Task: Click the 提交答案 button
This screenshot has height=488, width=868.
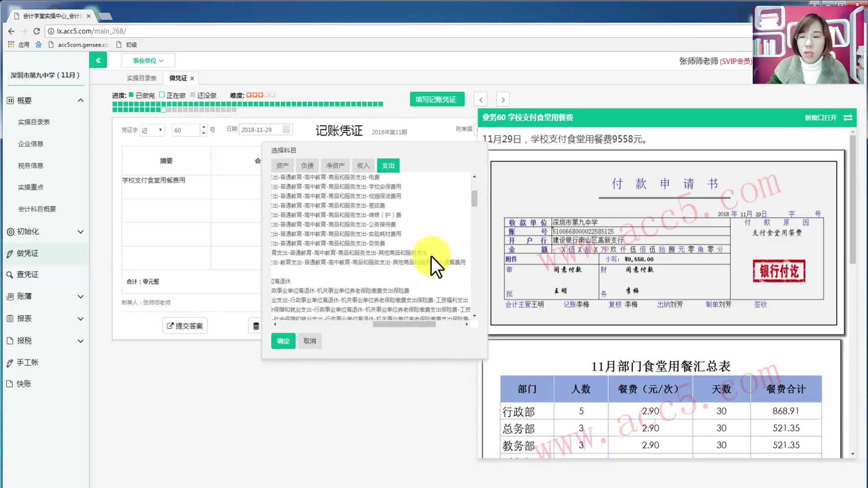Action: (x=185, y=326)
